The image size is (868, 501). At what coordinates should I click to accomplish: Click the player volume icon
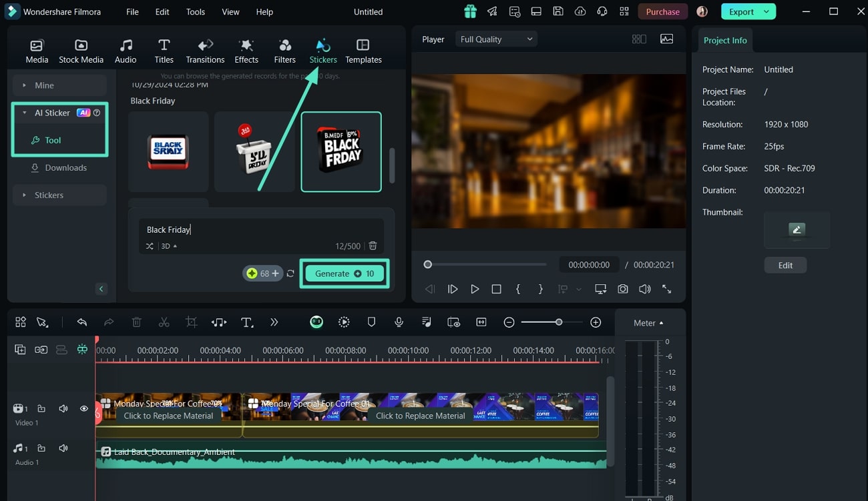point(644,289)
